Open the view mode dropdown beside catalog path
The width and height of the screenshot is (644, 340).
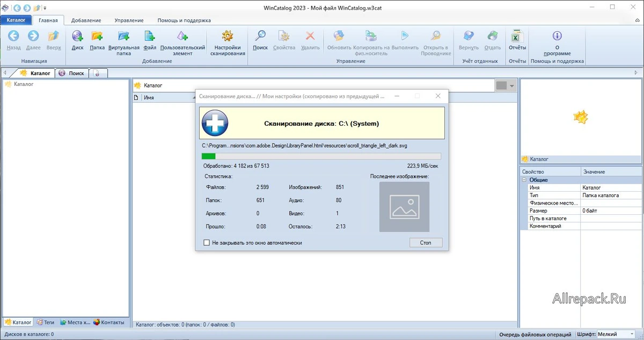point(511,86)
